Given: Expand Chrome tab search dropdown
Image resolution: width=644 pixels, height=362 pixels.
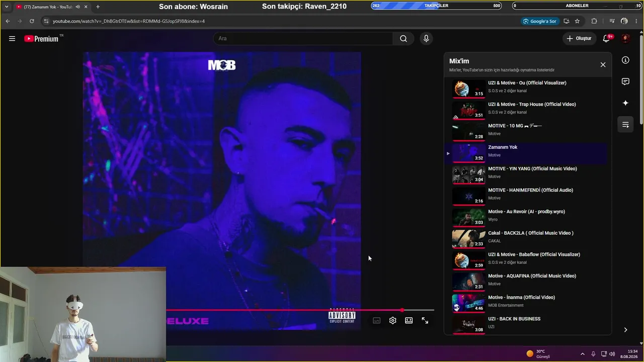Looking at the screenshot, I should click(7, 7).
